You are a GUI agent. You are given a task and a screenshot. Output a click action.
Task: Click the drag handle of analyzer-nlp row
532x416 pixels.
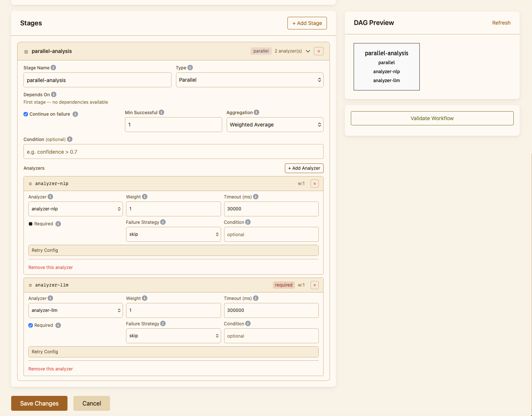click(x=31, y=184)
